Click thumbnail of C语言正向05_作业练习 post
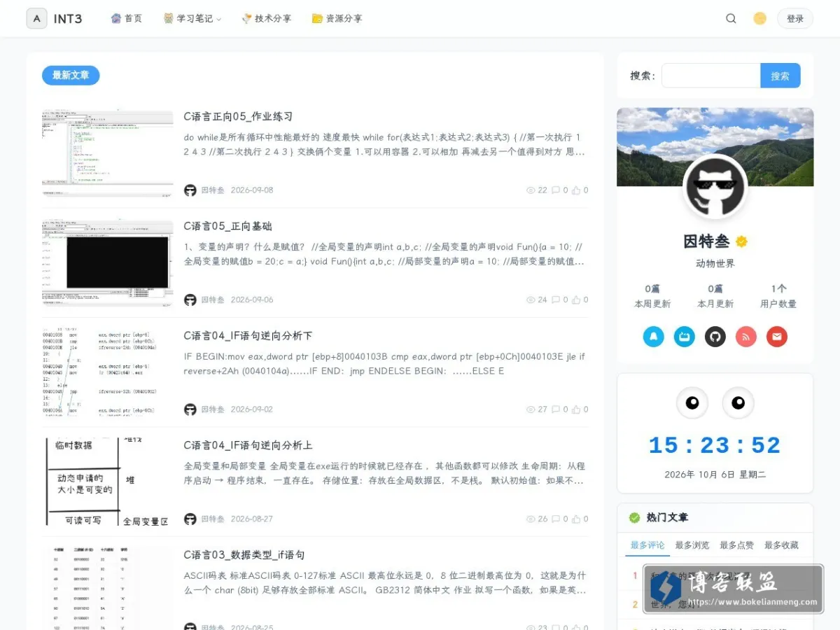Screen dimensions: 840x630 tap(107, 153)
